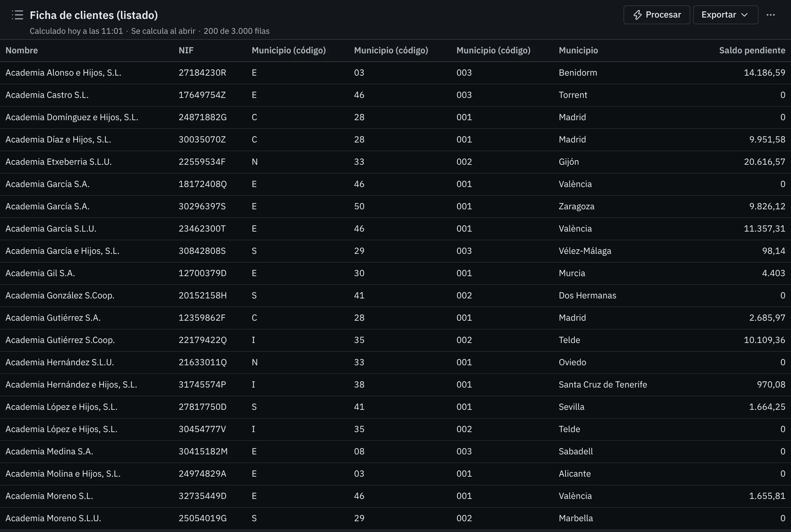The width and height of the screenshot is (791, 532).
Task: Click the Academia Etxeberria S.L.U. name
Action: (x=58, y=161)
